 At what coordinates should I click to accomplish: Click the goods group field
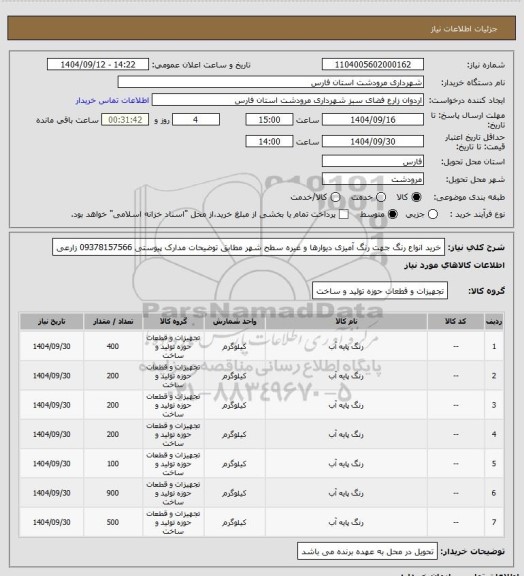click(x=380, y=291)
